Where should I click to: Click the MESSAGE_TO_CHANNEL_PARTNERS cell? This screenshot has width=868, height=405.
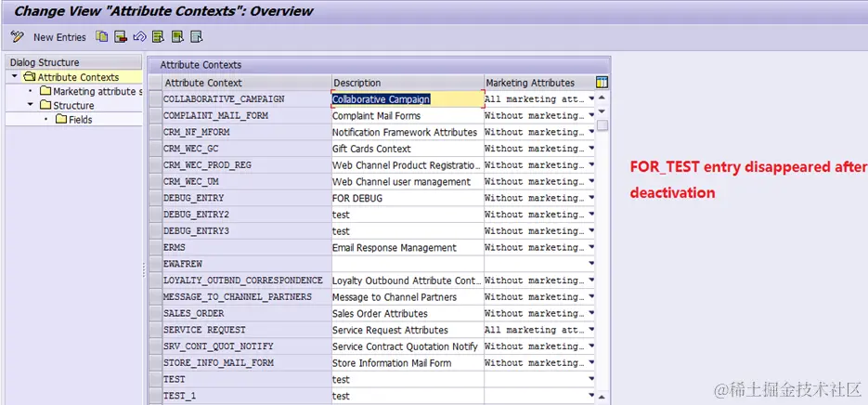pyautogui.click(x=247, y=297)
